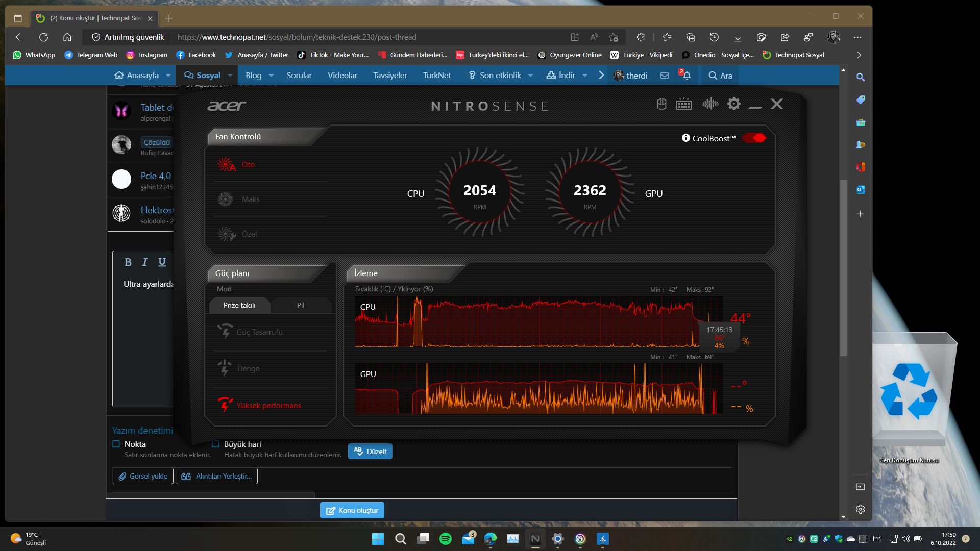Expand the Son etkinlik dropdown arrow
The image size is (980, 551).
(x=530, y=76)
